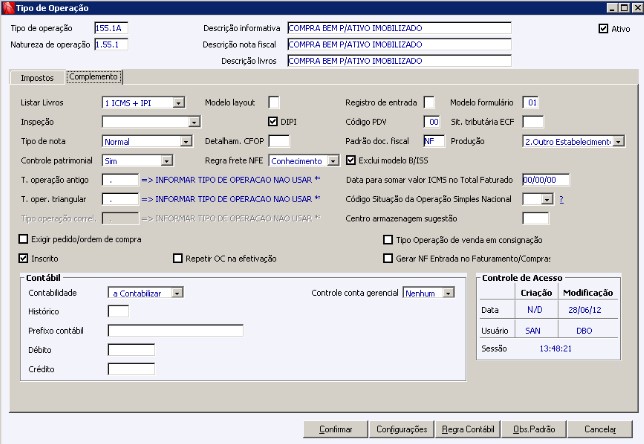This screenshot has width=644, height=444.
Task: Click the Débito field
Action: (x=131, y=350)
